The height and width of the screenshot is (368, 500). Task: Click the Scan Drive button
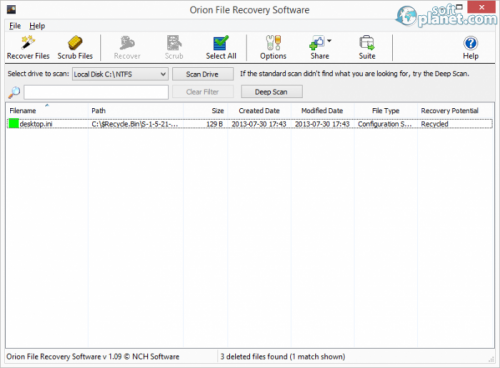203,74
